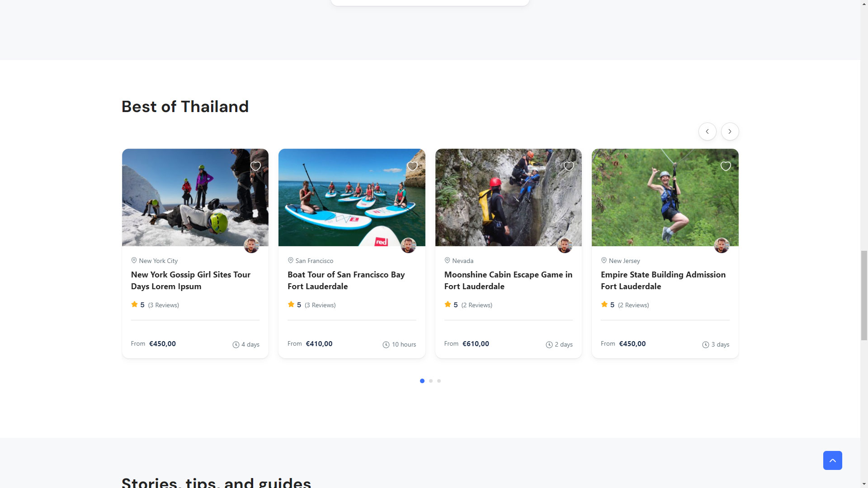Jump to third carousel pagination dot
868x488 pixels.
[439, 381]
